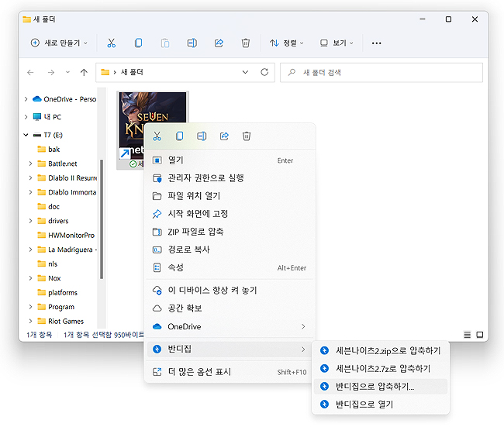
Task: Select 세븐나이츠2.7z로 압축하기 in the submenu
Action: point(381,369)
